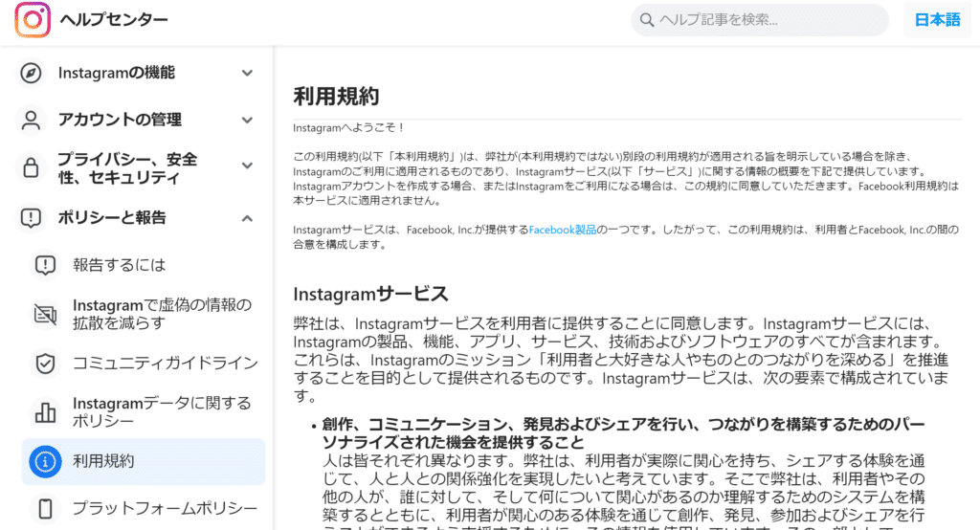The width and height of the screenshot is (980, 530).
Task: Click the compass icon beside Instagramの機能
Action: [x=32, y=74]
